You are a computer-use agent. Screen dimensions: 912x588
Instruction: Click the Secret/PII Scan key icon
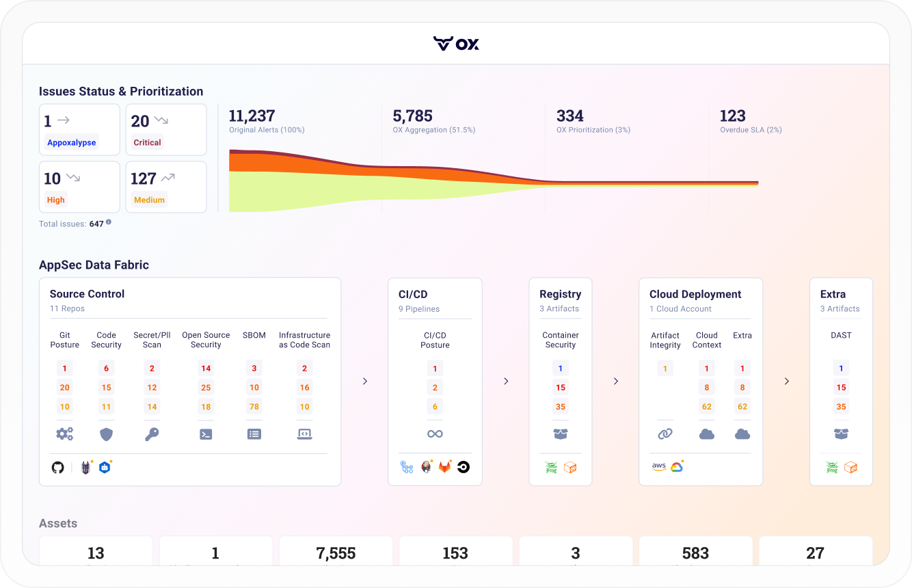point(152,434)
